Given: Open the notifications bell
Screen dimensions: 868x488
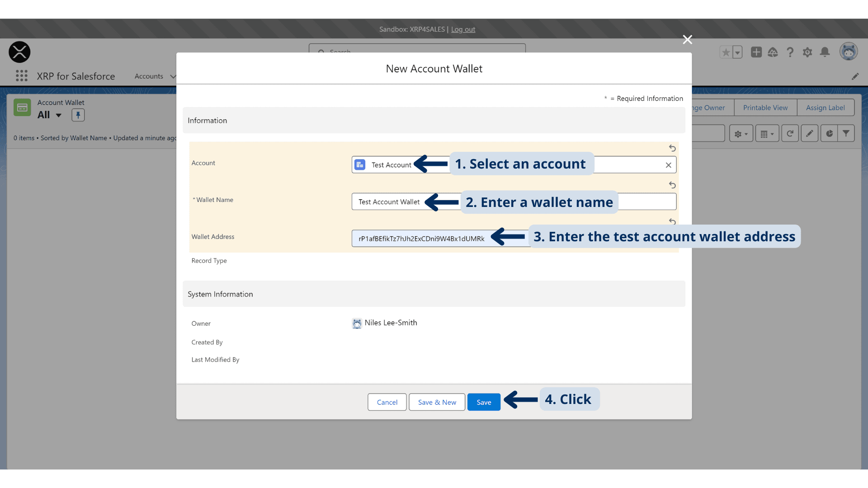Looking at the screenshot, I should coord(825,52).
